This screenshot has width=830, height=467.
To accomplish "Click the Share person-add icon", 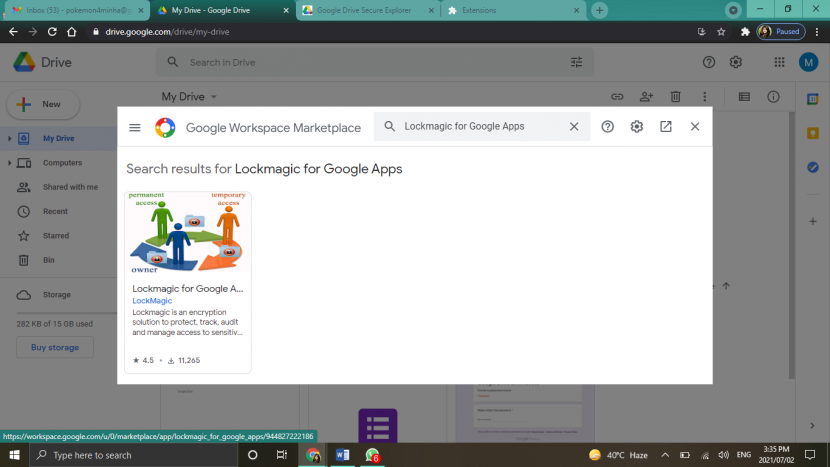I will (x=646, y=97).
